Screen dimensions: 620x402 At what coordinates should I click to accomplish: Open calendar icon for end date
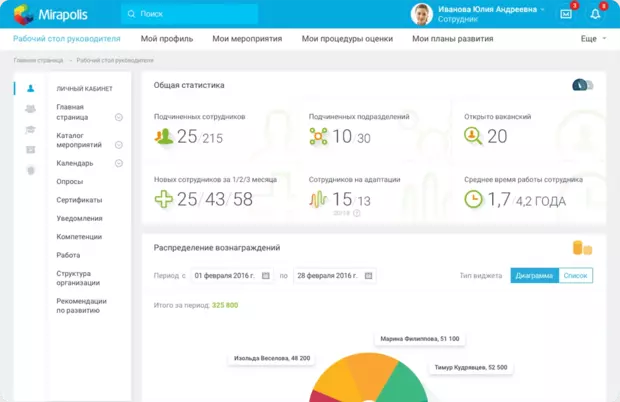[369, 276]
